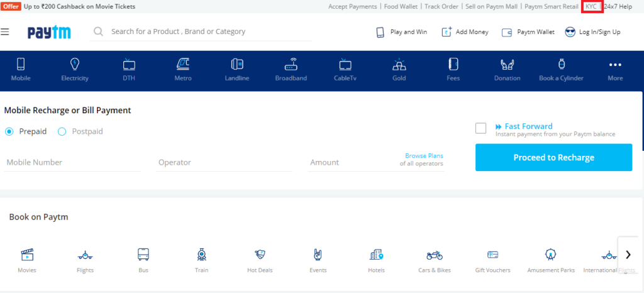Click the Paytm Wallet icon
The width and height of the screenshot is (644, 293).
pyautogui.click(x=507, y=33)
